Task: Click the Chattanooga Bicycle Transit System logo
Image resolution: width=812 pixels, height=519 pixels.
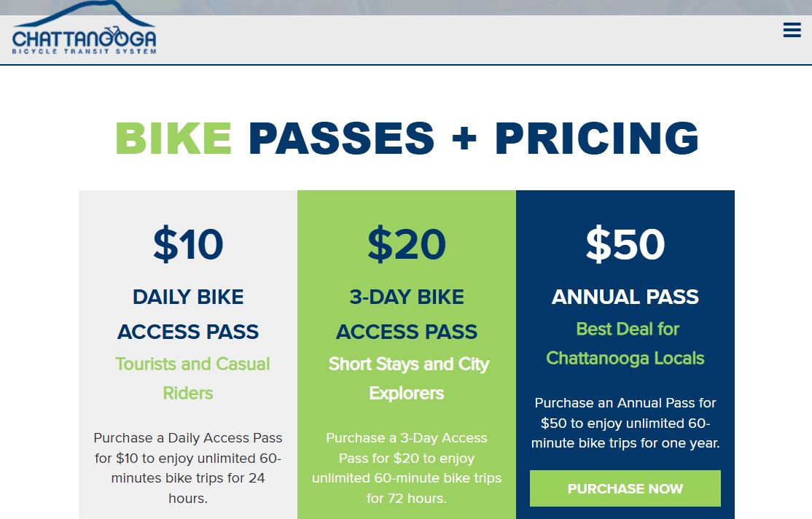Action: 82,31
